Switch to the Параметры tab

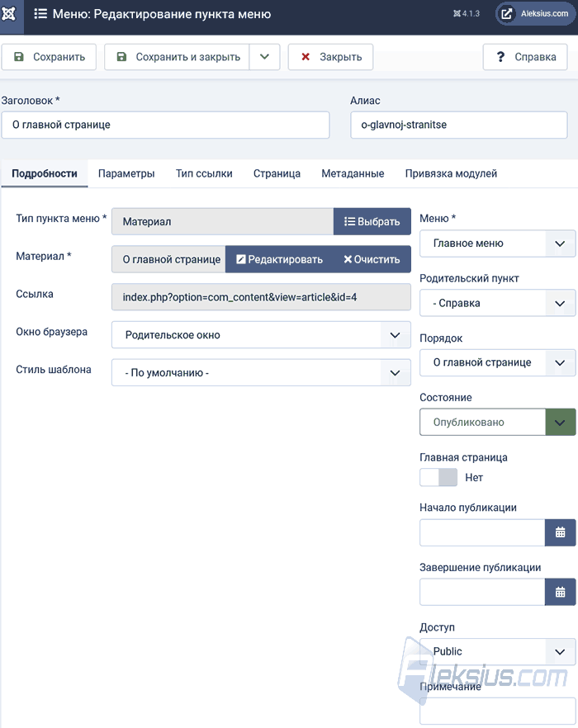point(126,173)
